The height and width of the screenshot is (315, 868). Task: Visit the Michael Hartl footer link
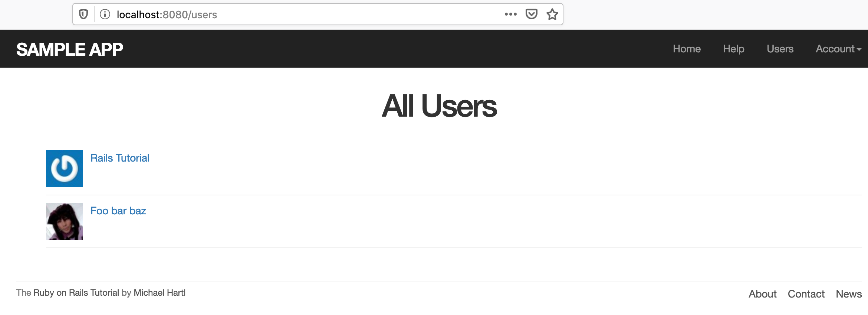point(160,293)
